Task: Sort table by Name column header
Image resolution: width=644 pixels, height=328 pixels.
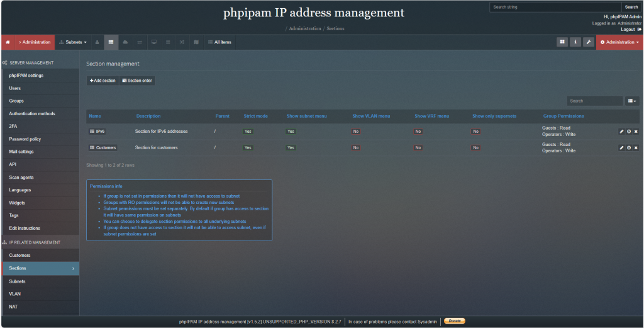Action: point(95,116)
